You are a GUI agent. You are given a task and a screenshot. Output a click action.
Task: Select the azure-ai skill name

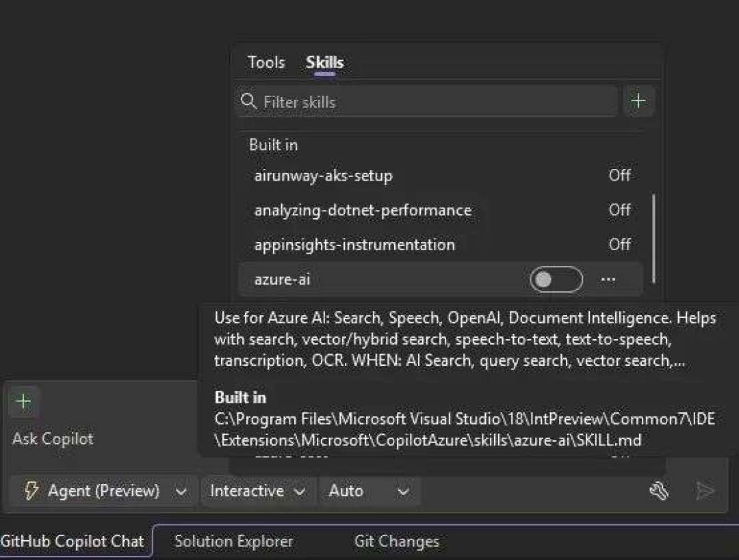click(x=282, y=280)
